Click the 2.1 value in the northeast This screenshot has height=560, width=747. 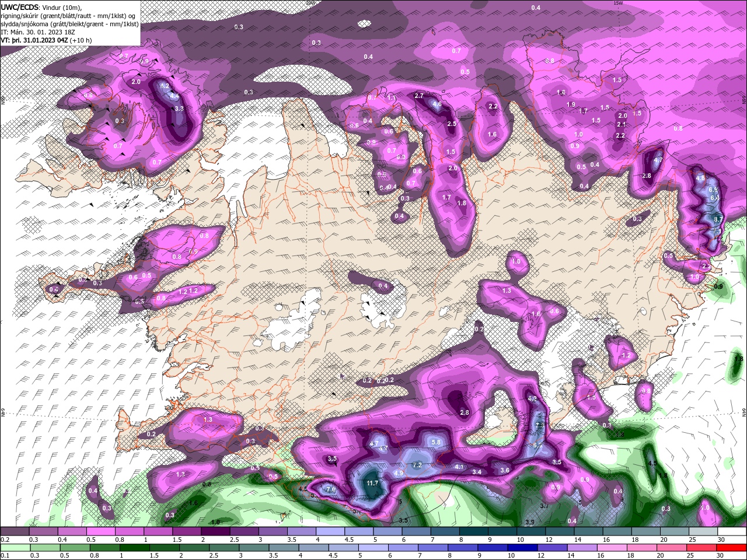point(622,124)
